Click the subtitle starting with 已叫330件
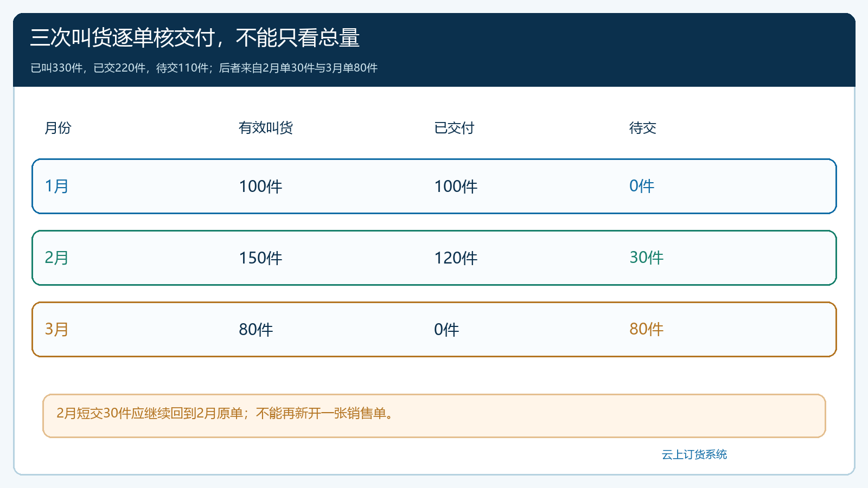The image size is (868, 488). pyautogui.click(x=204, y=68)
